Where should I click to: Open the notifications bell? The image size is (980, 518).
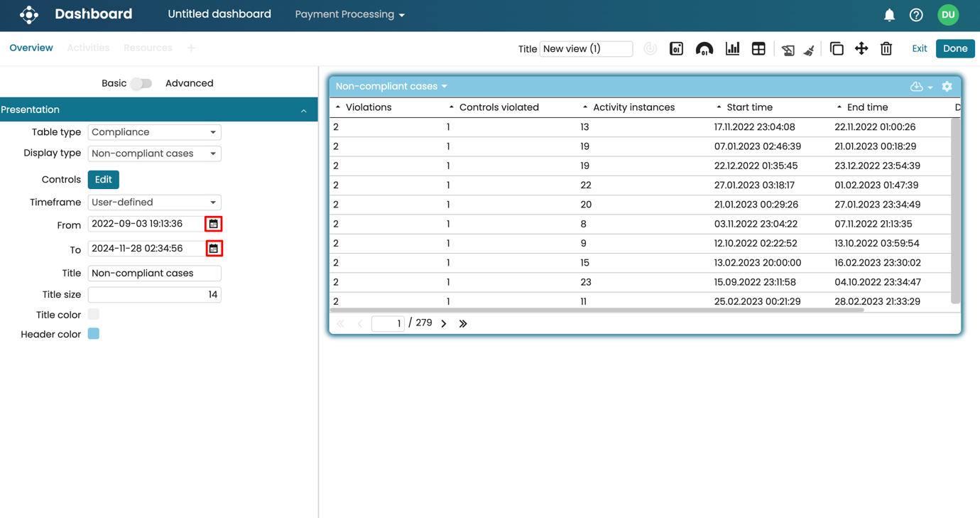(889, 15)
